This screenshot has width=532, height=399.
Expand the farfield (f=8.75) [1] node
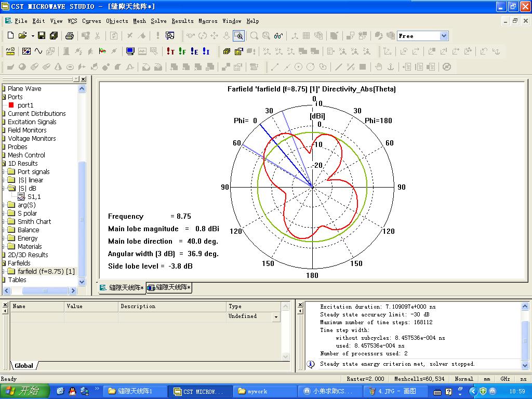click(x=3, y=272)
